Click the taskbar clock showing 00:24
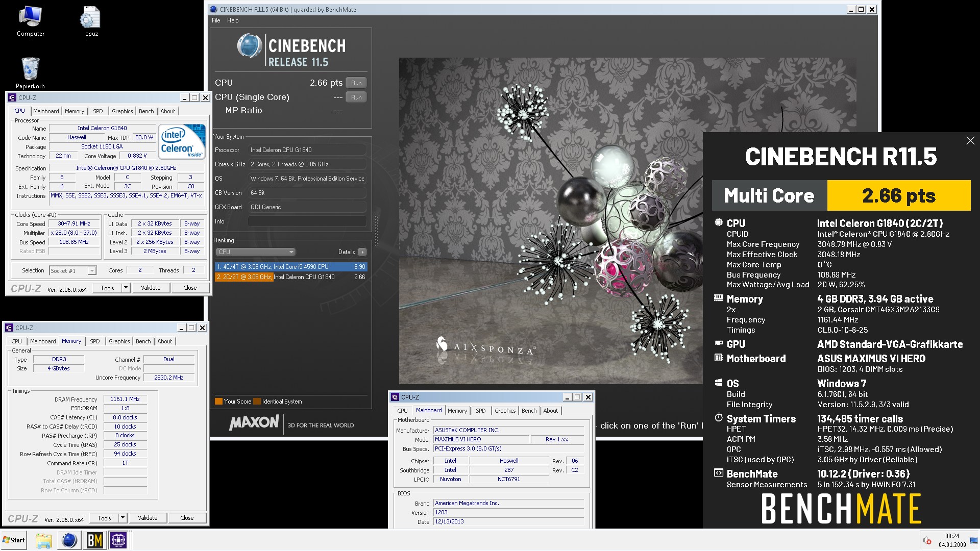The height and width of the screenshot is (551, 980). click(x=952, y=536)
